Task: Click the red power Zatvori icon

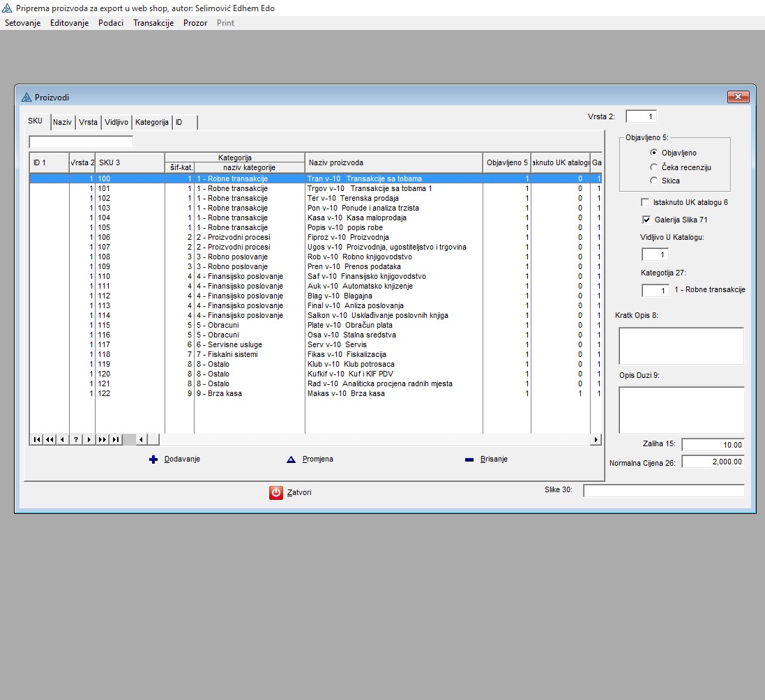Action: click(276, 493)
